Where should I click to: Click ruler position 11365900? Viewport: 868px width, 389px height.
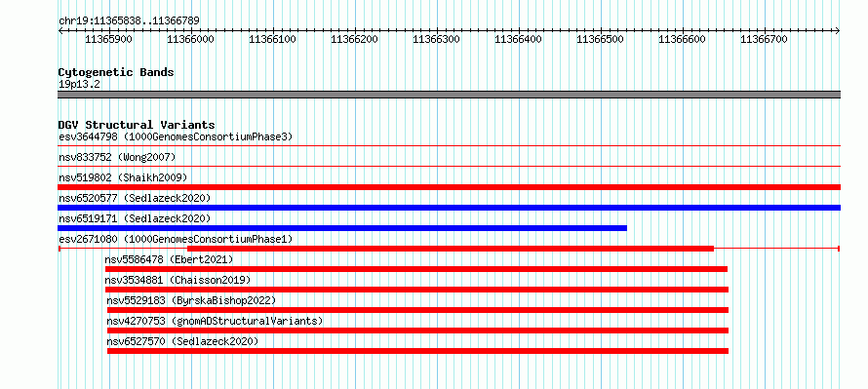point(109,39)
